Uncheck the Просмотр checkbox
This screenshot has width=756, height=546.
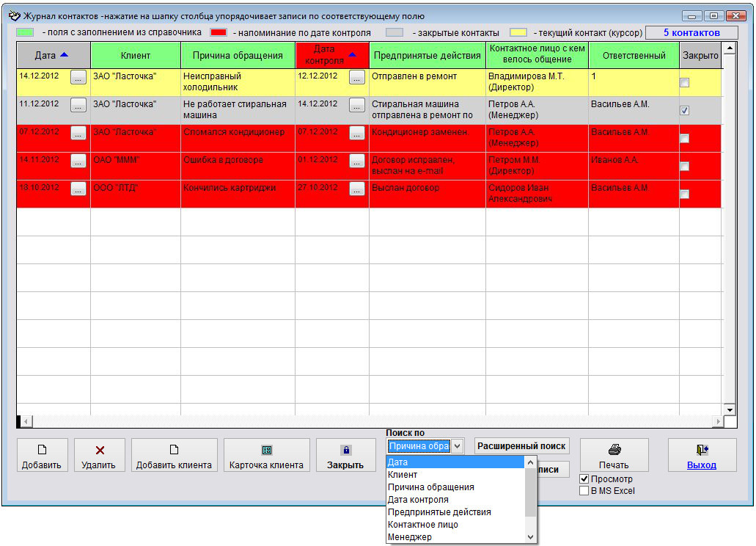point(584,479)
